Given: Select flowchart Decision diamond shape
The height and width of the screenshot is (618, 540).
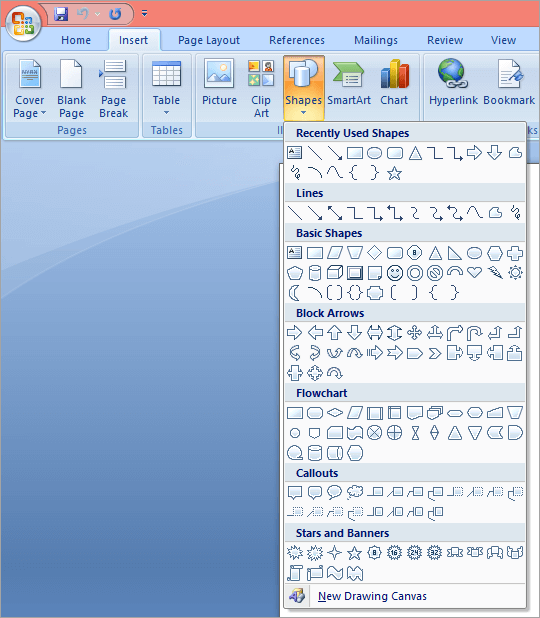Looking at the screenshot, I should pyautogui.click(x=335, y=413).
